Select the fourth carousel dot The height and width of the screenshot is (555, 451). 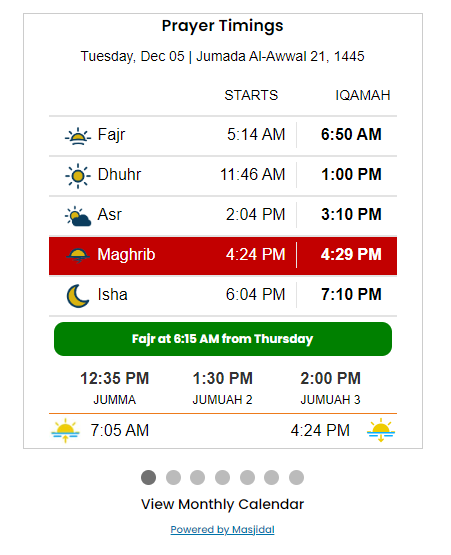[x=222, y=477]
